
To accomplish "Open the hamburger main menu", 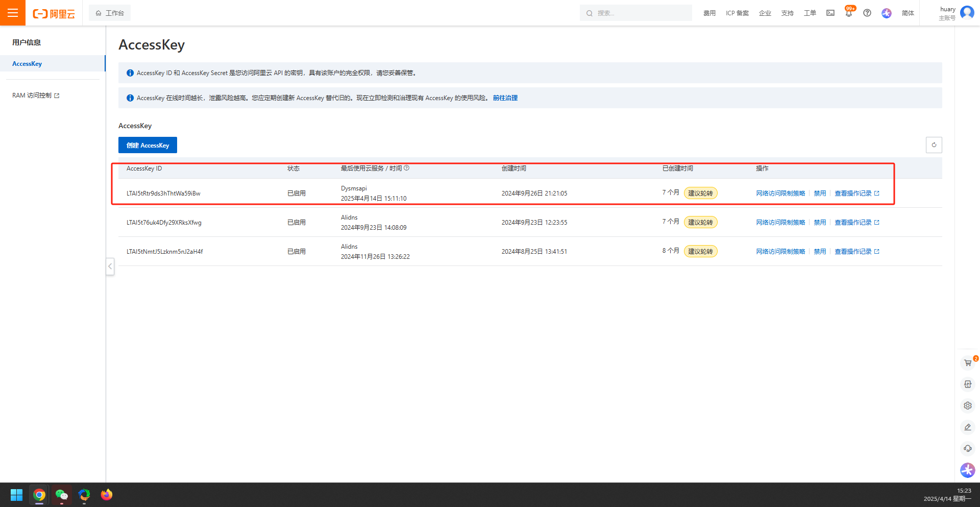I will pyautogui.click(x=13, y=13).
